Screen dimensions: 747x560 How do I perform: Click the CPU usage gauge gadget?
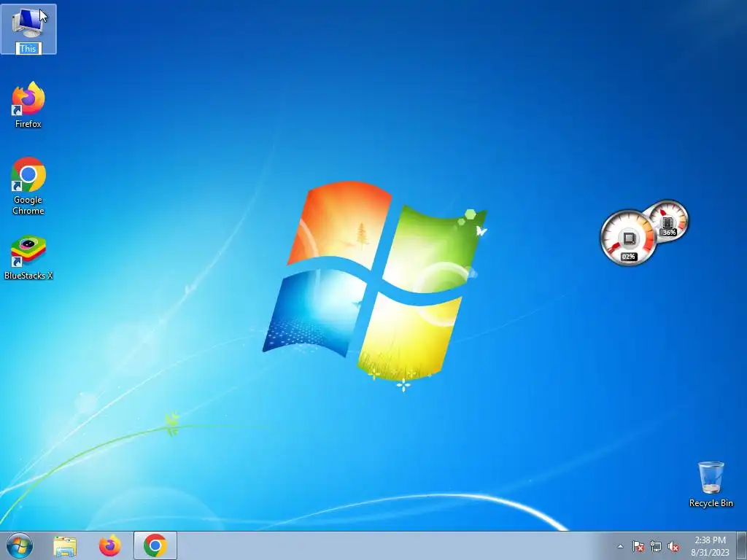pos(628,238)
